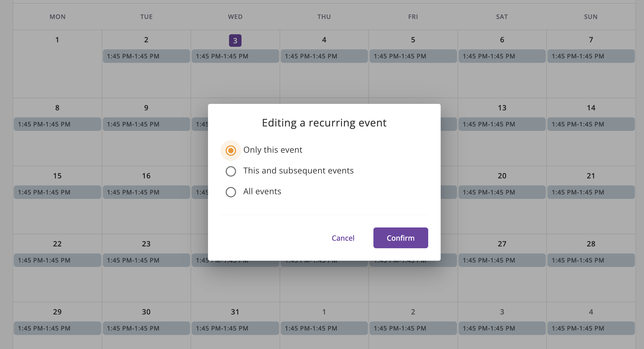Open the event on Saturday the 13th
644x349 pixels.
502,124
